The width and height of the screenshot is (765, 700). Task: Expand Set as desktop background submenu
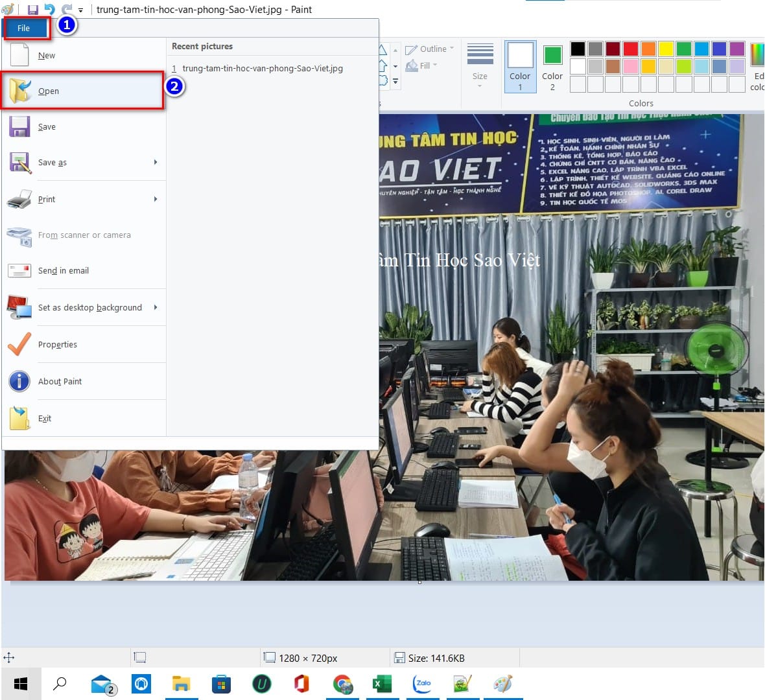(156, 308)
